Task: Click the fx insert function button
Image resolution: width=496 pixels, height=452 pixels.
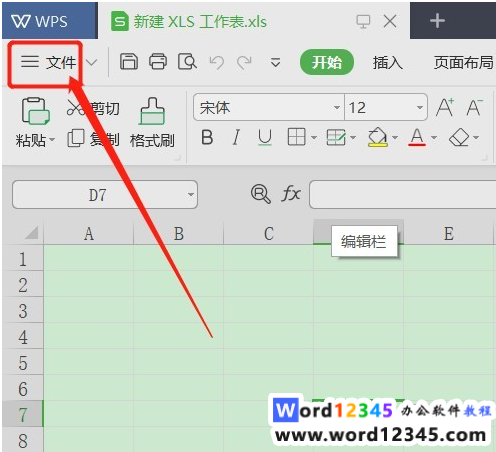Action: click(x=291, y=194)
